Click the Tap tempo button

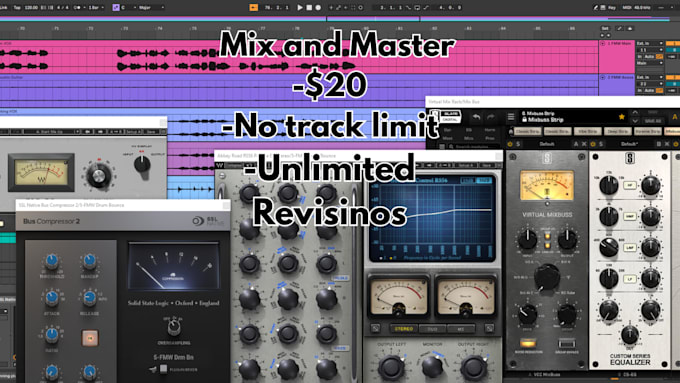pos(17,7)
